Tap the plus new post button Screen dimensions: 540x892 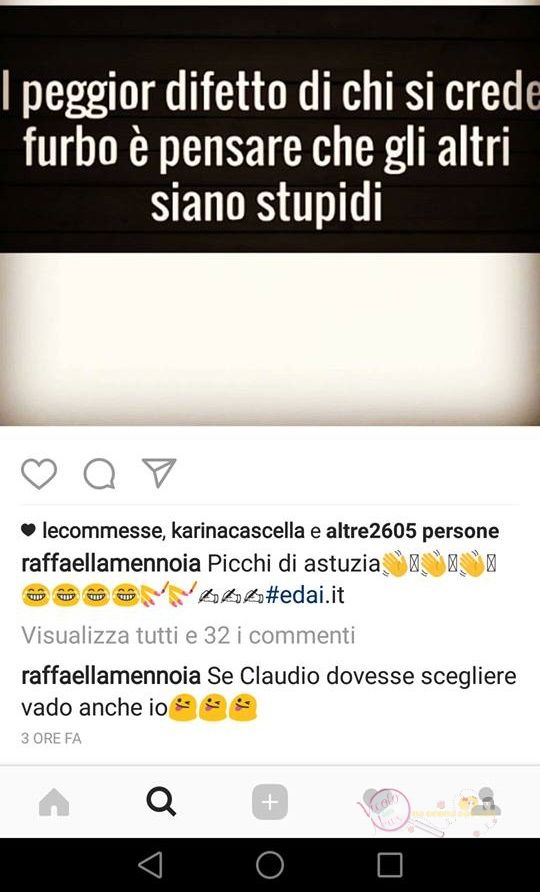click(x=270, y=802)
